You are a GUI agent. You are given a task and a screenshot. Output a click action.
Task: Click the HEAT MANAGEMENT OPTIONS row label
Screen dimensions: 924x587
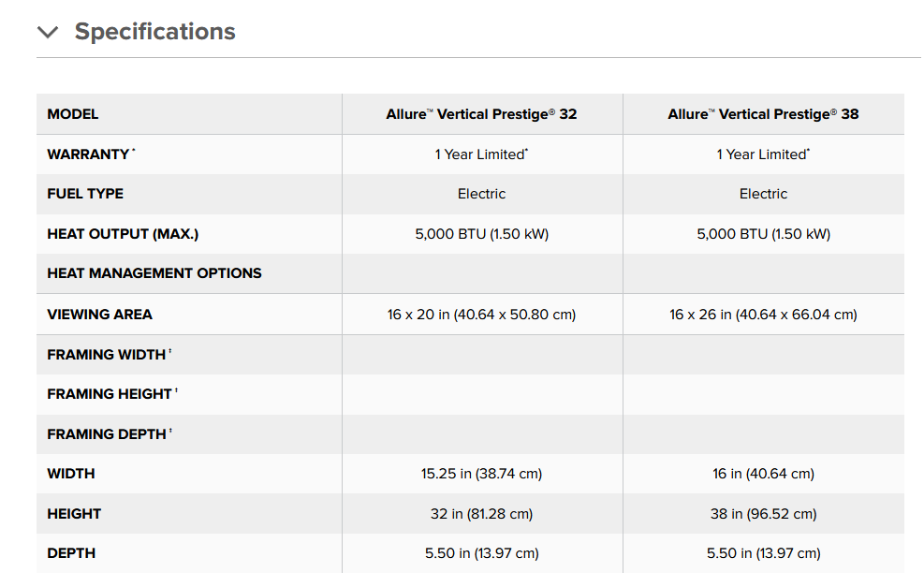coord(154,273)
